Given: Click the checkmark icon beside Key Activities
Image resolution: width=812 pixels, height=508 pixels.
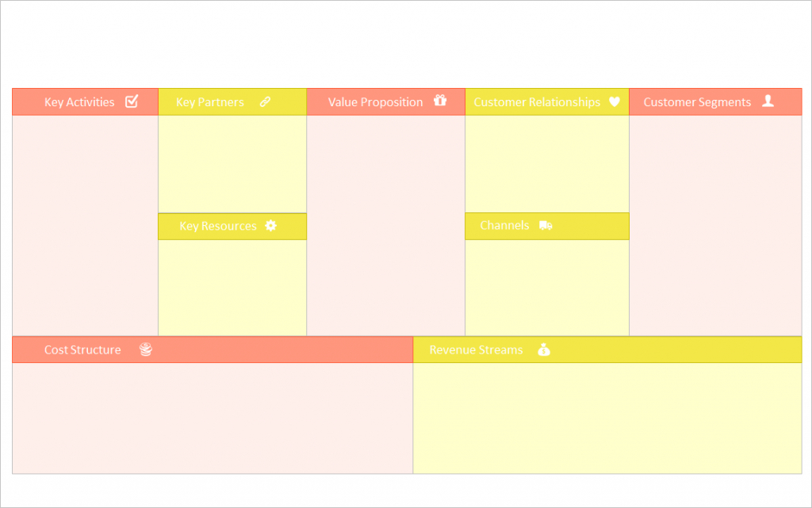Looking at the screenshot, I should pyautogui.click(x=132, y=101).
